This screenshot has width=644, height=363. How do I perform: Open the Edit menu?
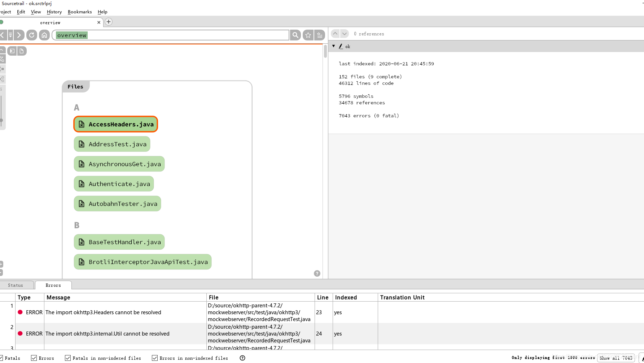(21, 12)
